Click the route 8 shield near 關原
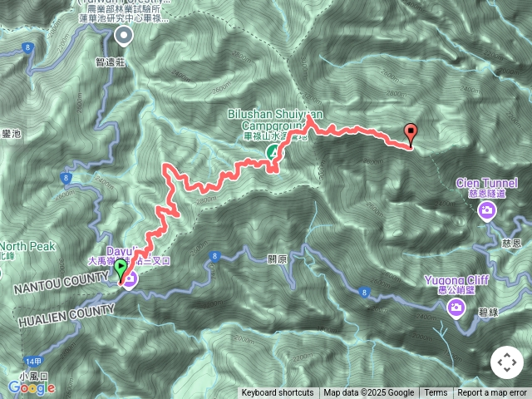The height and width of the screenshot is (399, 532). click(x=214, y=256)
